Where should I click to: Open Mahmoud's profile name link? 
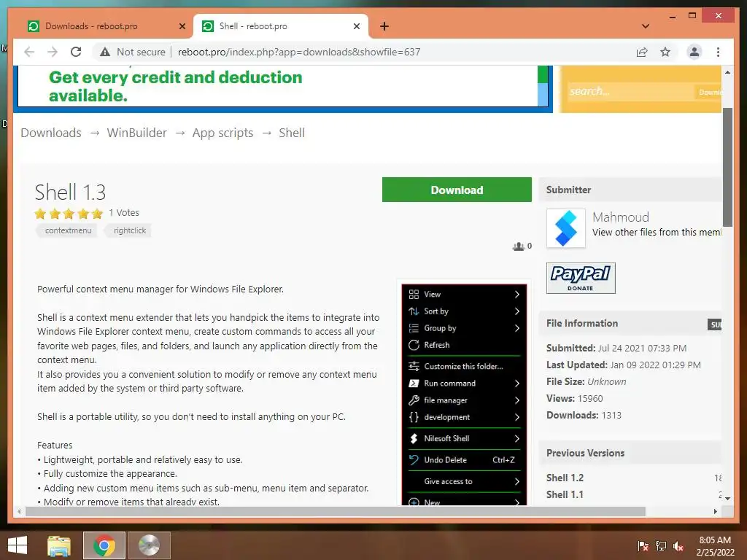coord(621,217)
